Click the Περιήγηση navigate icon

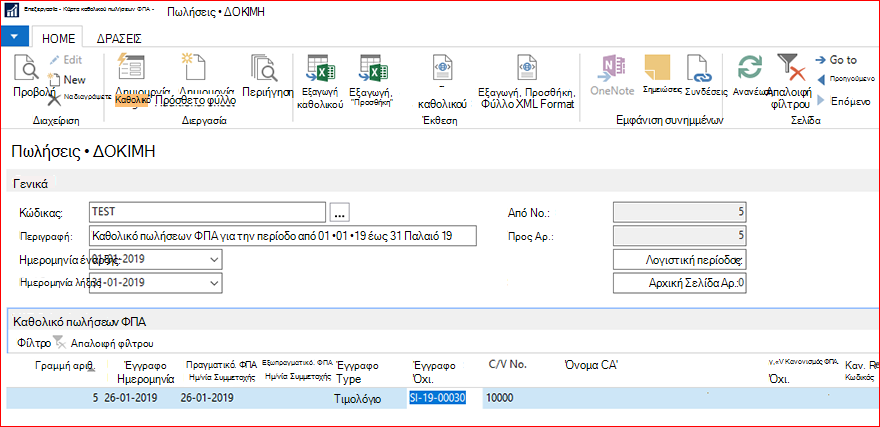tap(264, 67)
